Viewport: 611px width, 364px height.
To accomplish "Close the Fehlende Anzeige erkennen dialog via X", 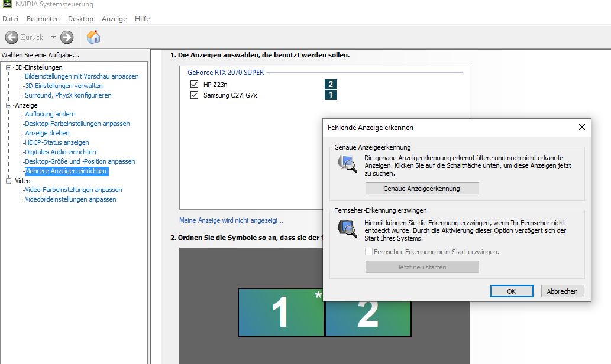I will tap(582, 127).
